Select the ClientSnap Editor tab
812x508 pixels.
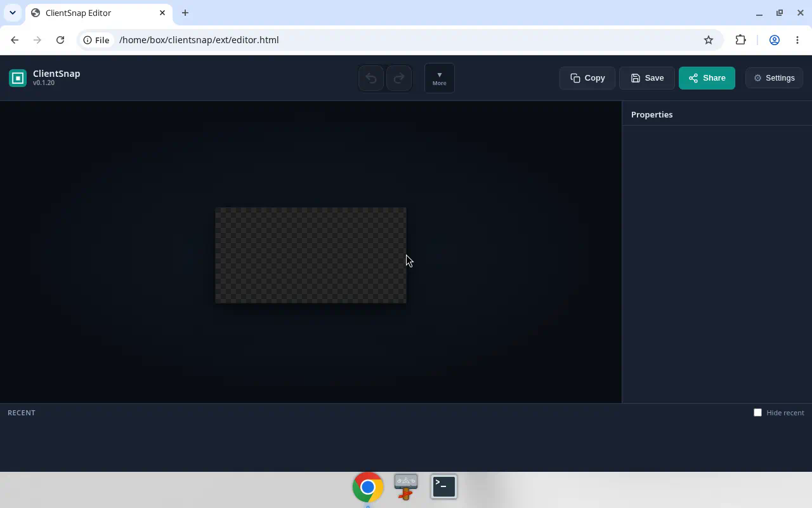[x=98, y=13]
